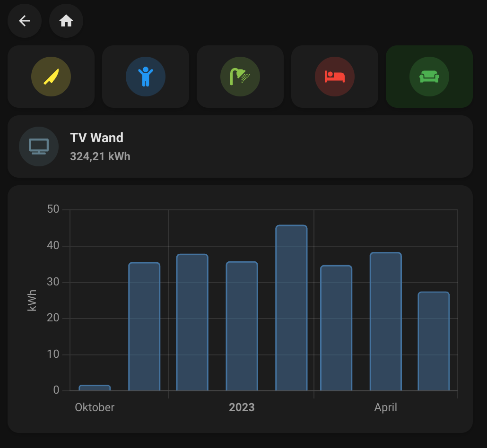Select the bar directly above April label
Screen dimensions: 487x448
[x=385, y=321]
